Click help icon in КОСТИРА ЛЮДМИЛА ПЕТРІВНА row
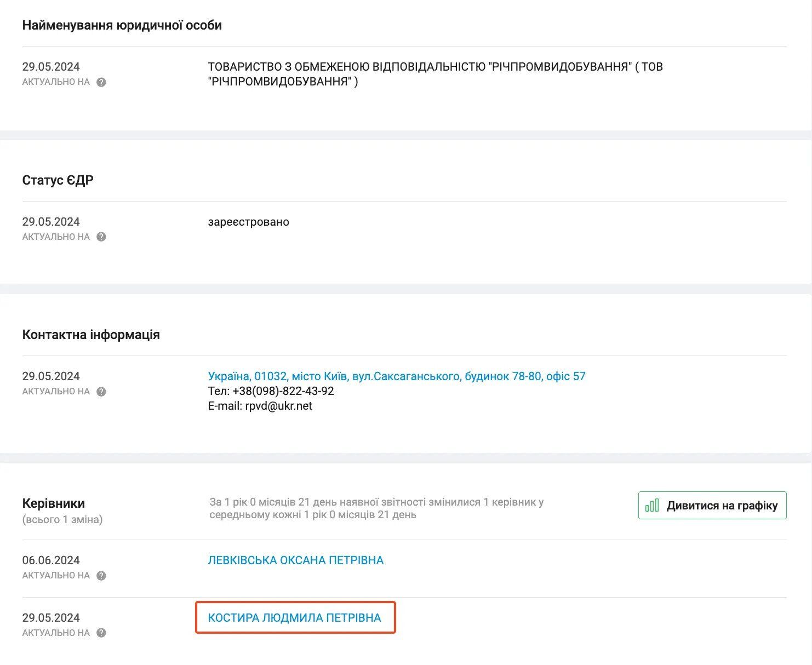 101,633
